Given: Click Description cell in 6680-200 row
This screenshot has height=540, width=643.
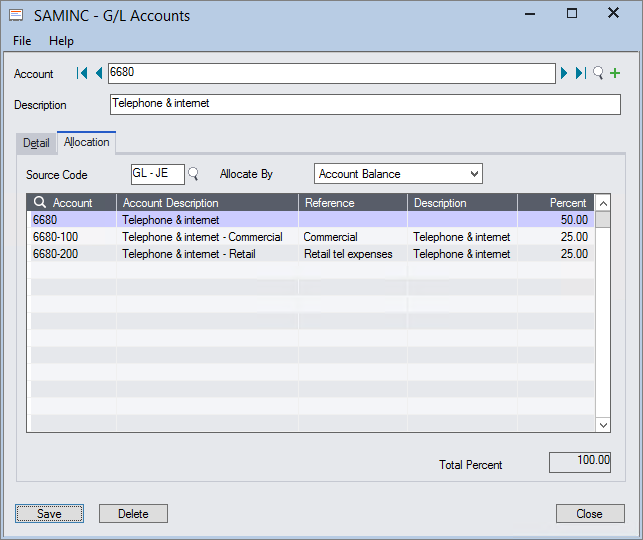Looking at the screenshot, I should click(x=462, y=254).
